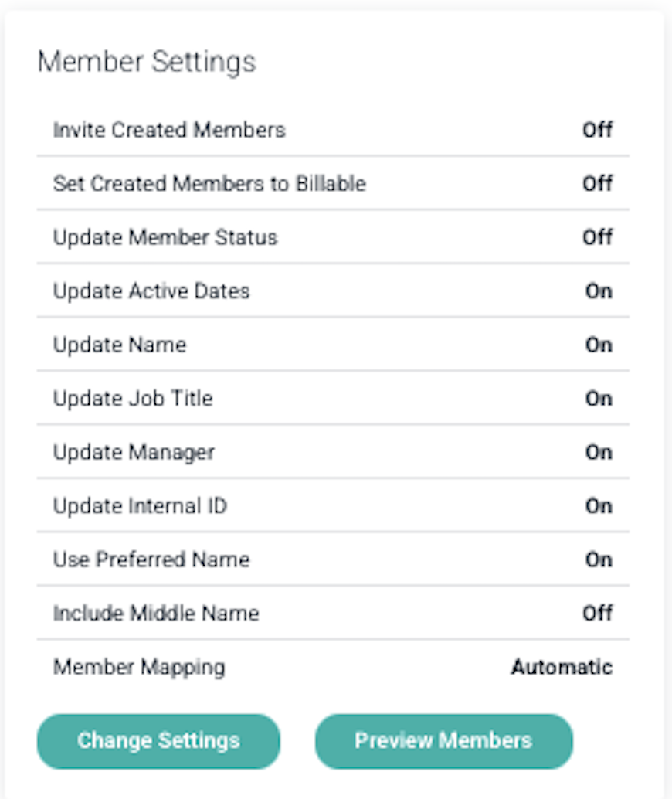This screenshot has width=672, height=799.
Task: Select the Update Member Status setting label
Action: point(165,237)
